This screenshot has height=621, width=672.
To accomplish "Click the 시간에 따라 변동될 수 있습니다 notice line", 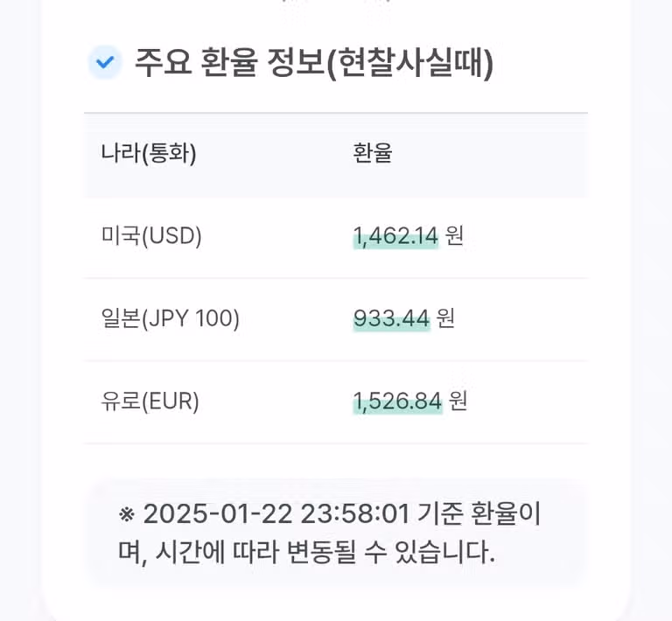I will pos(325,552).
